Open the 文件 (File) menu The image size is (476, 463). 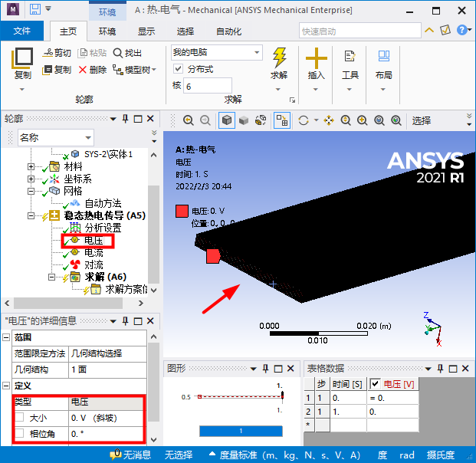22,31
